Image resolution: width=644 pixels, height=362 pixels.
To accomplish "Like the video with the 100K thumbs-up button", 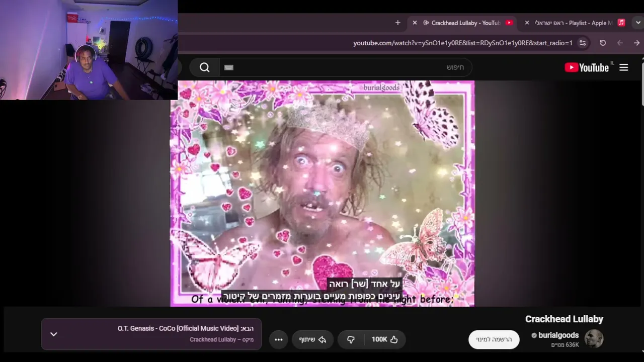I will pyautogui.click(x=384, y=339).
